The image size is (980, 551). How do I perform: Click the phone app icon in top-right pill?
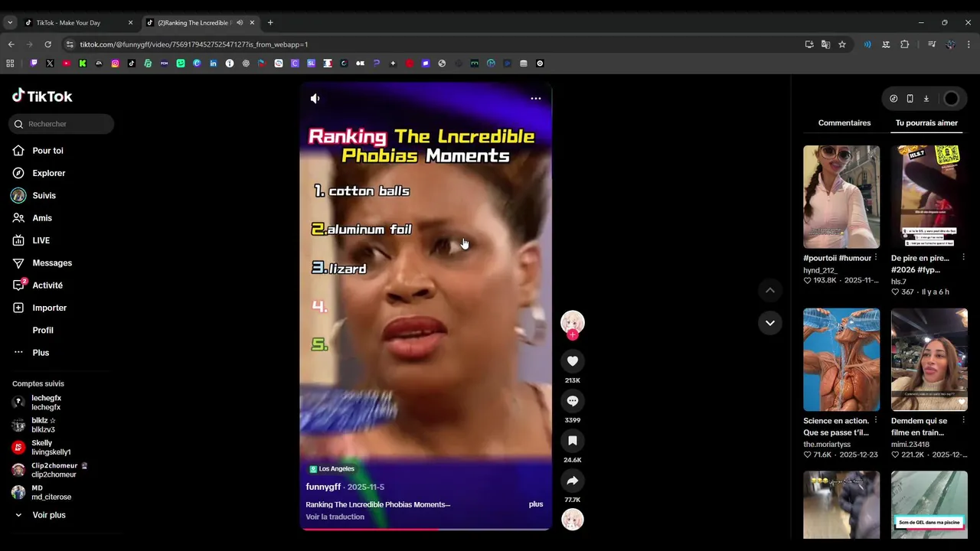910,99
